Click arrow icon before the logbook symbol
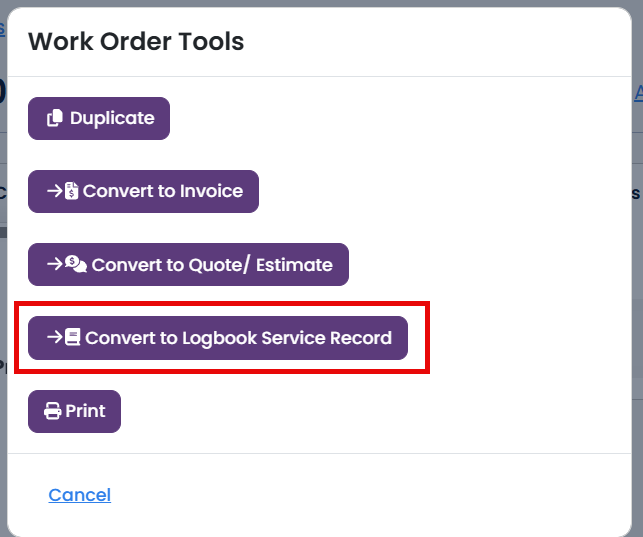The image size is (643, 537). (x=55, y=337)
